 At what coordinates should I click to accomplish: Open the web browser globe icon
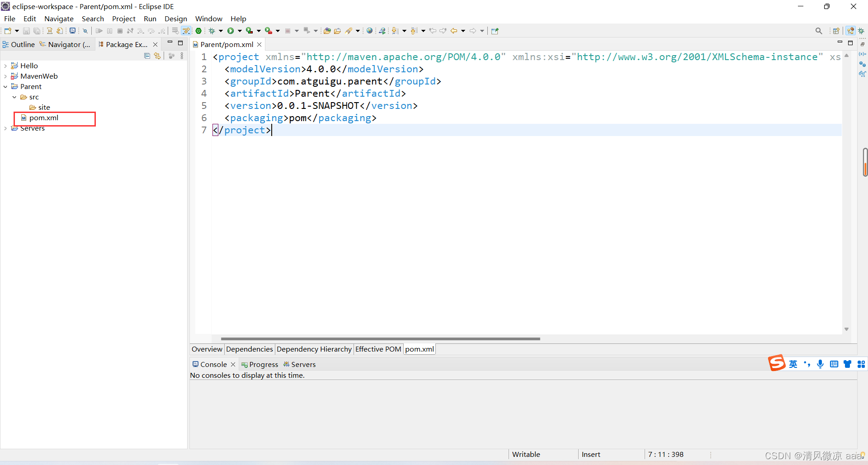369,31
